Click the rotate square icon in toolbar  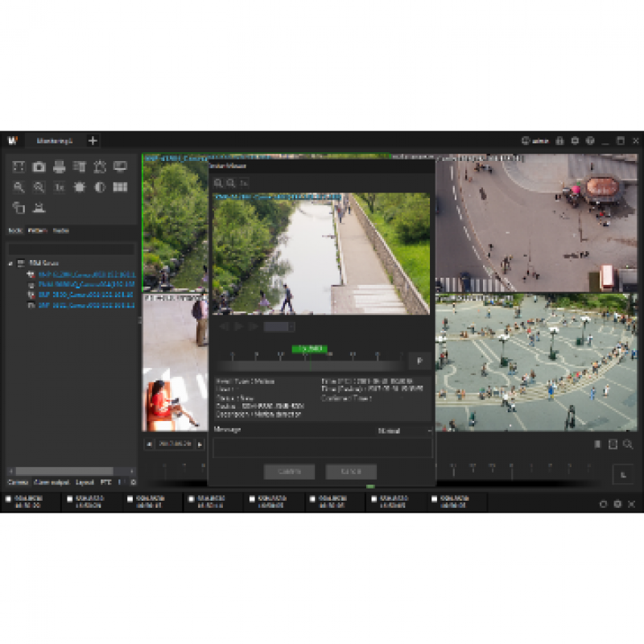click(19, 208)
